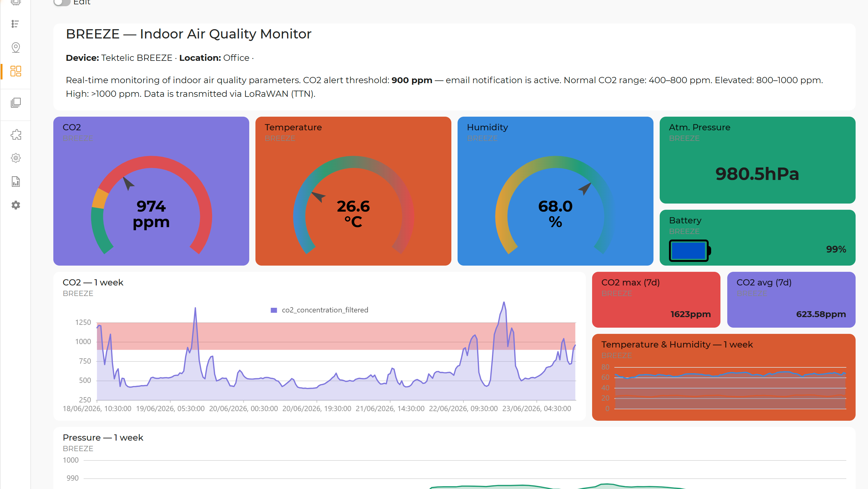Click the CO2 — 1 week chart title

[x=93, y=282]
